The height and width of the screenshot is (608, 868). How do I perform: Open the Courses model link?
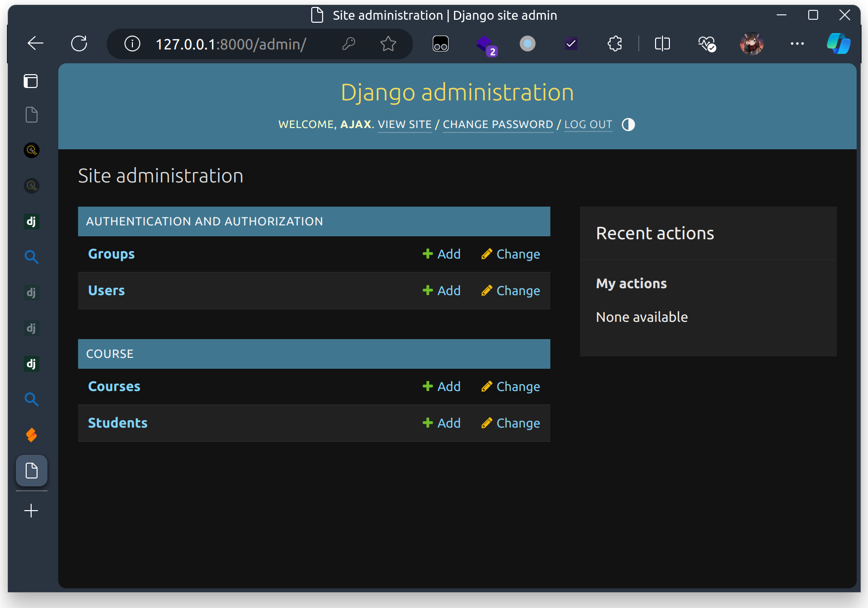pyautogui.click(x=114, y=387)
